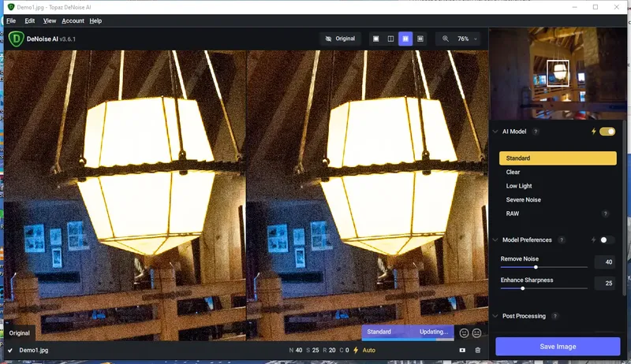Click the Original view button
Image resolution: width=631 pixels, height=364 pixels.
pyautogui.click(x=341, y=39)
